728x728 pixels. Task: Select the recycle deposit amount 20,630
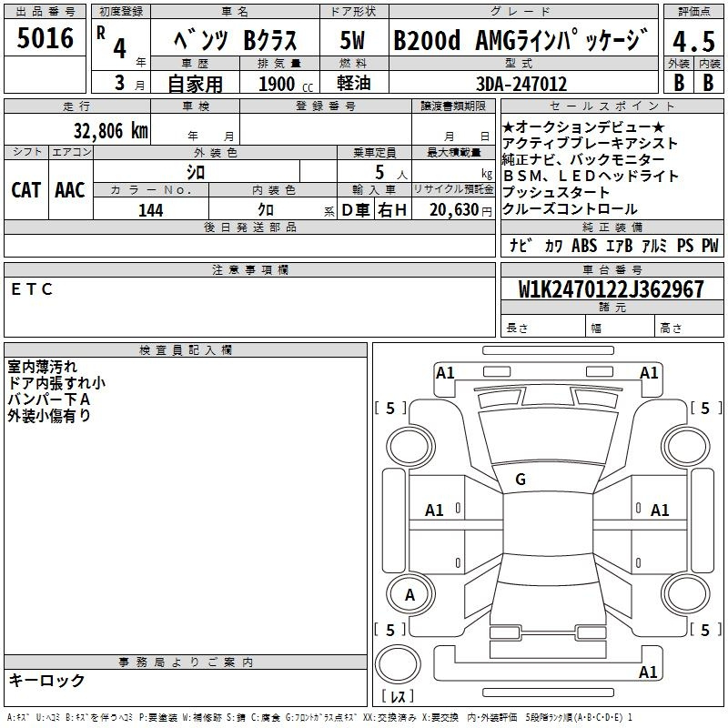click(453, 210)
